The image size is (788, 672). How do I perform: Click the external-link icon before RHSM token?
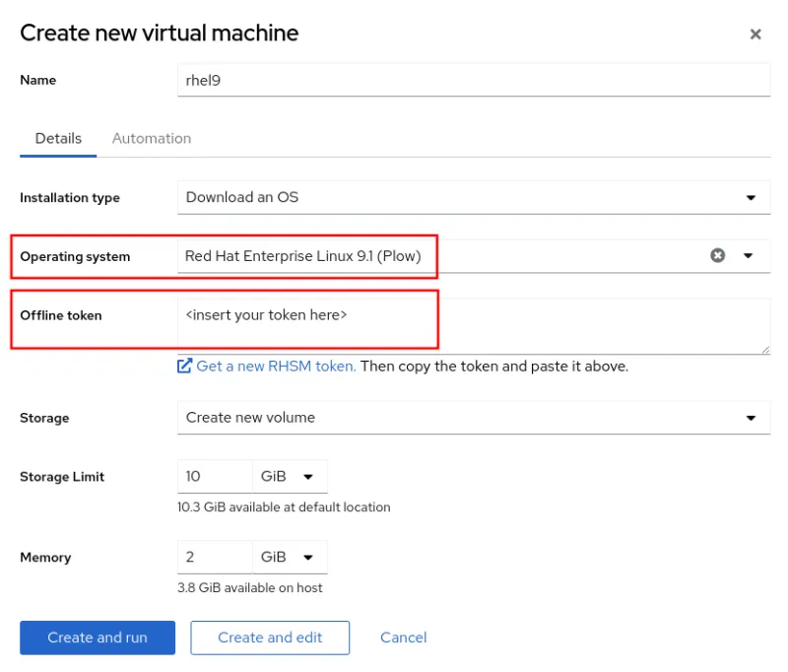click(184, 367)
